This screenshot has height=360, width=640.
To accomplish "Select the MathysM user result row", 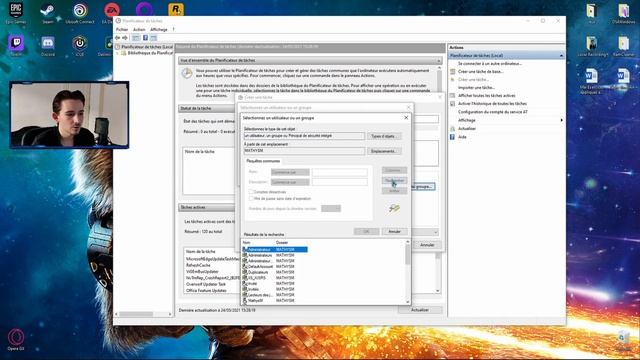I will coord(269,300).
